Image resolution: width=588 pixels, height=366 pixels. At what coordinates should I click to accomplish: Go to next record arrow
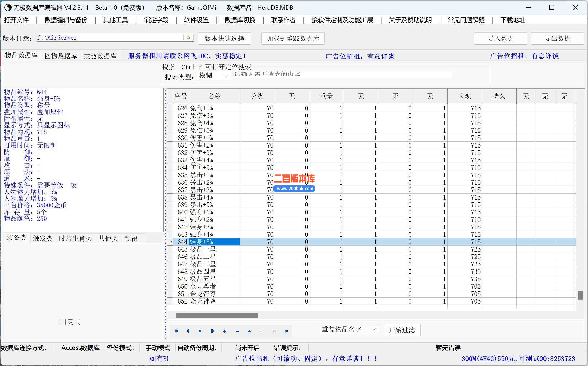tap(200, 331)
